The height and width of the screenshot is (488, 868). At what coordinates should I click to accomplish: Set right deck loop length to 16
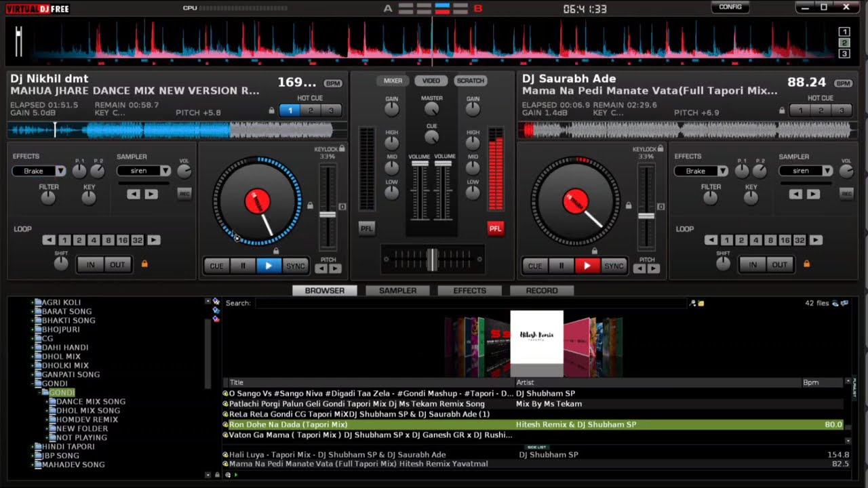click(x=785, y=241)
